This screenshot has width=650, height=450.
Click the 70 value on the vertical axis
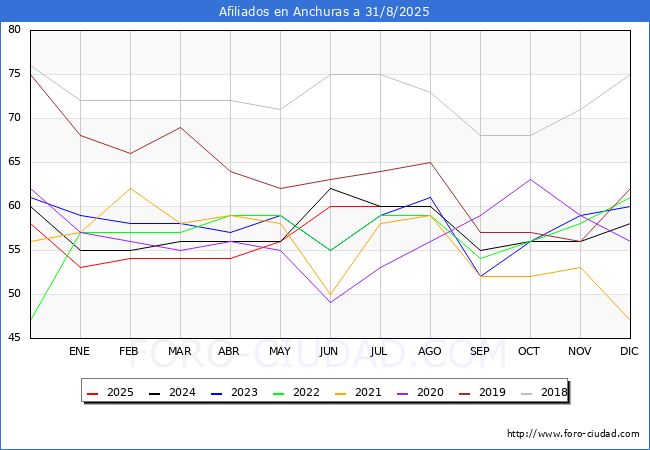coord(14,118)
